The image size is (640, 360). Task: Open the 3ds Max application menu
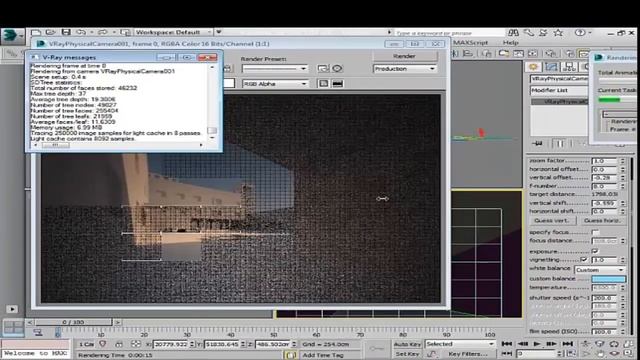click(x=12, y=36)
